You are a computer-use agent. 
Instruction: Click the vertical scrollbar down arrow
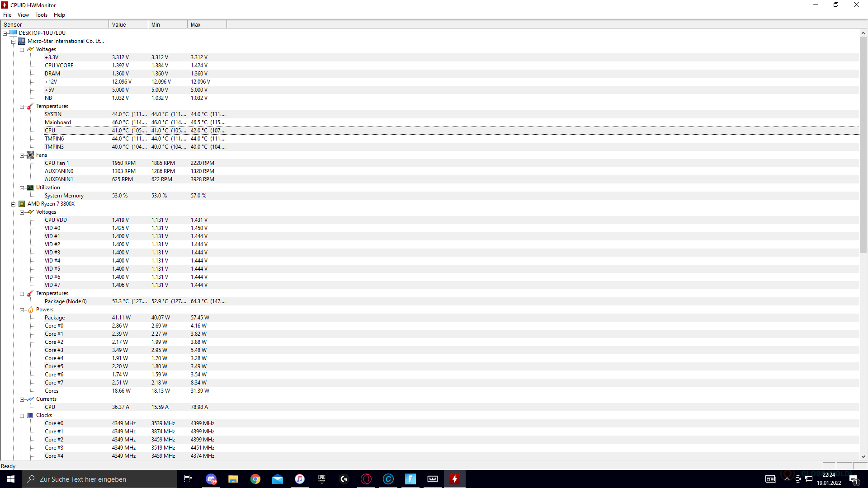coord(863,457)
